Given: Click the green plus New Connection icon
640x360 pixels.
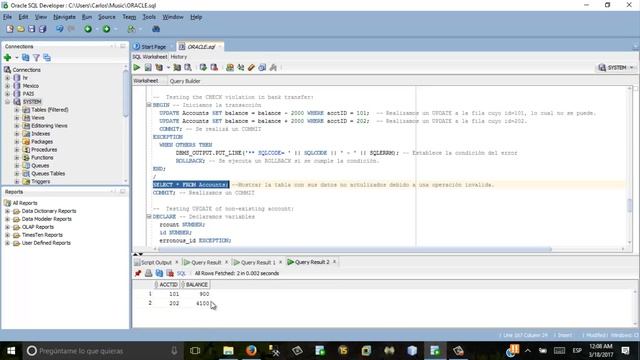Looking at the screenshot, I should [x=7, y=58].
